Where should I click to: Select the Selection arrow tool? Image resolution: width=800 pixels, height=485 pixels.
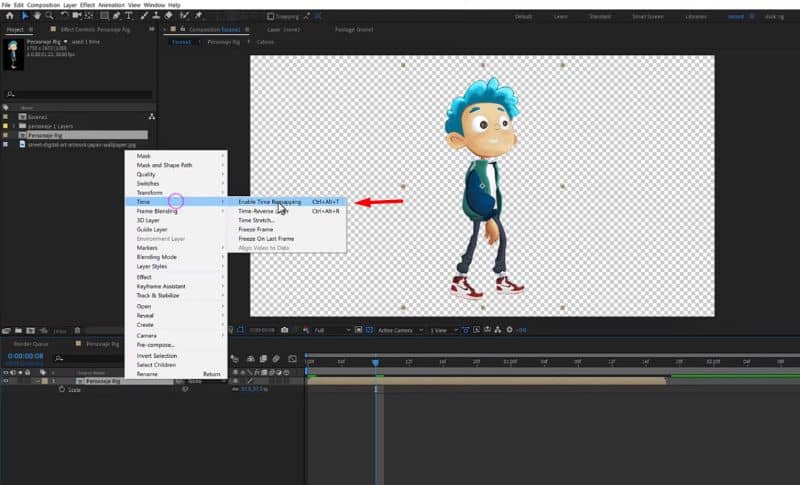coord(23,16)
